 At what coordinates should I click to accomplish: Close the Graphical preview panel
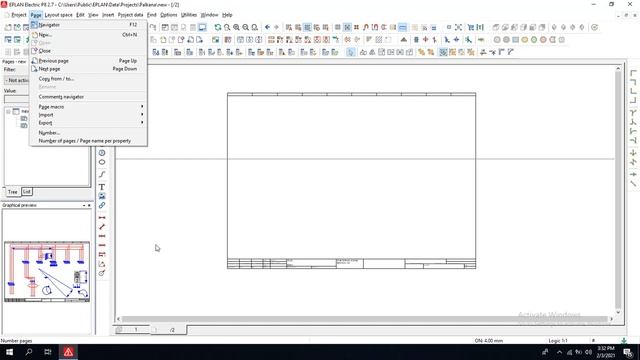point(89,205)
